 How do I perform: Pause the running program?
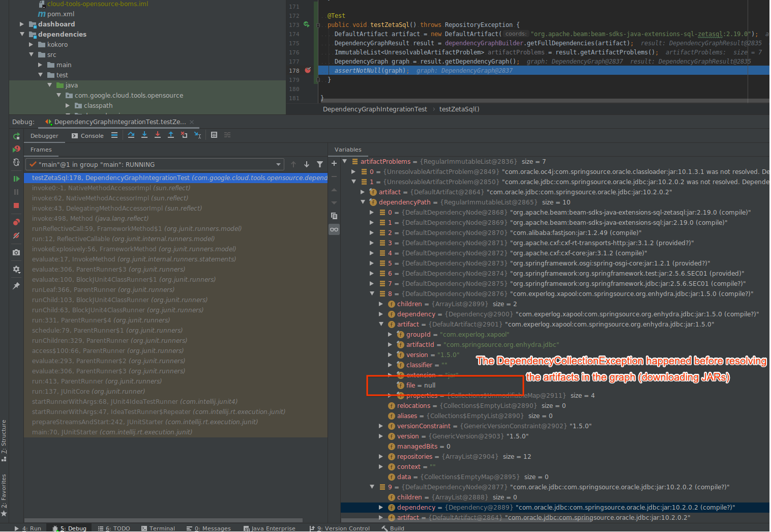coord(16,192)
